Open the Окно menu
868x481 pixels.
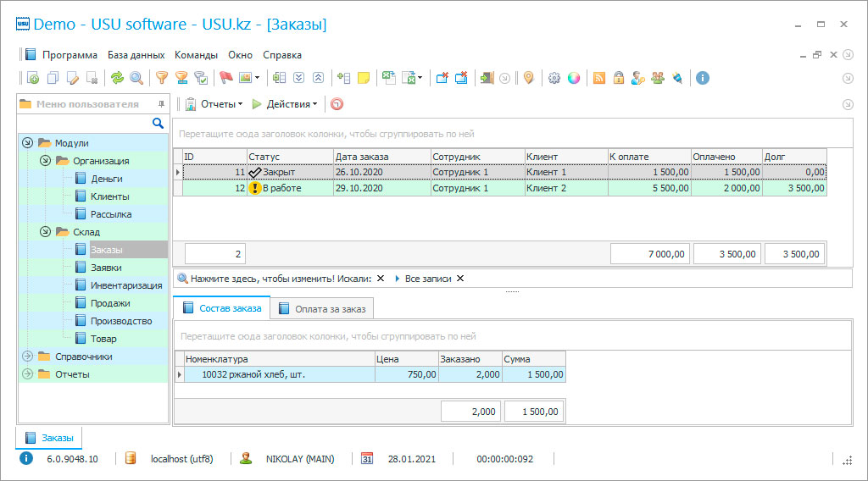click(240, 55)
